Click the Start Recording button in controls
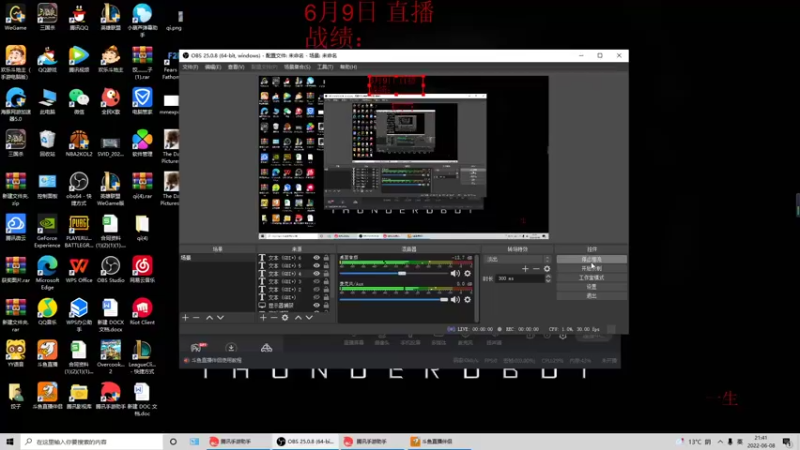Viewport: 800px width, 450px height. click(591, 268)
